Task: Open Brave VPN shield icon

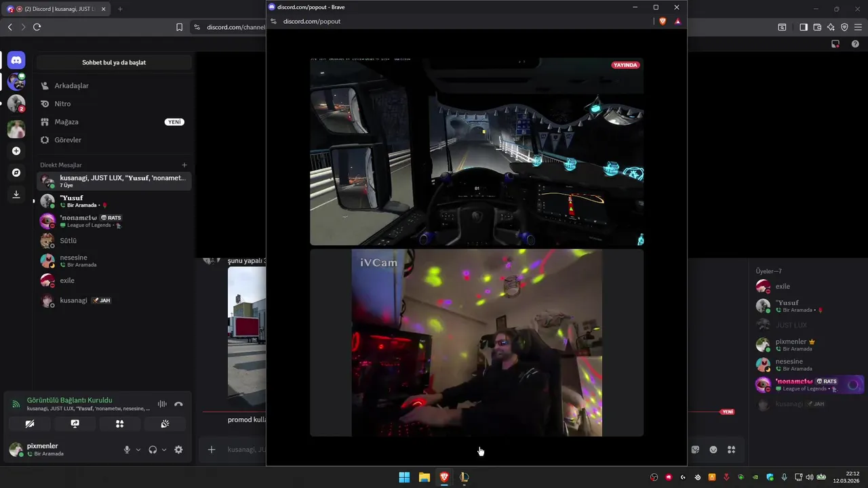Action: click(844, 27)
